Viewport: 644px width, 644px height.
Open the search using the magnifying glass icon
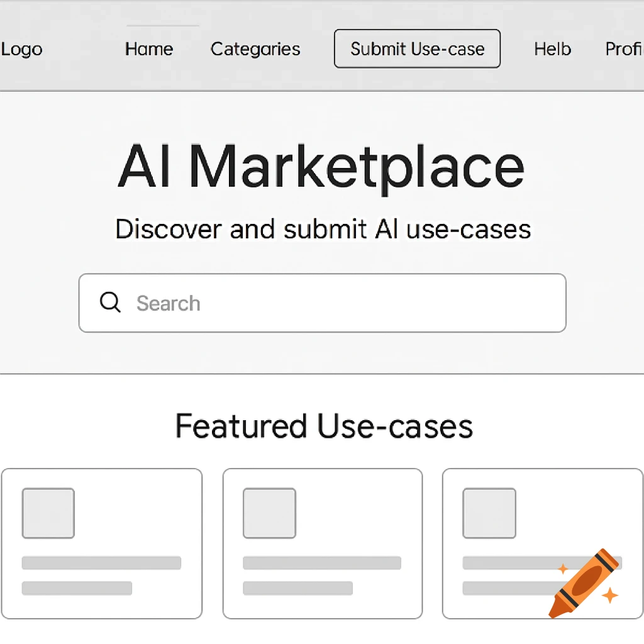point(110,303)
